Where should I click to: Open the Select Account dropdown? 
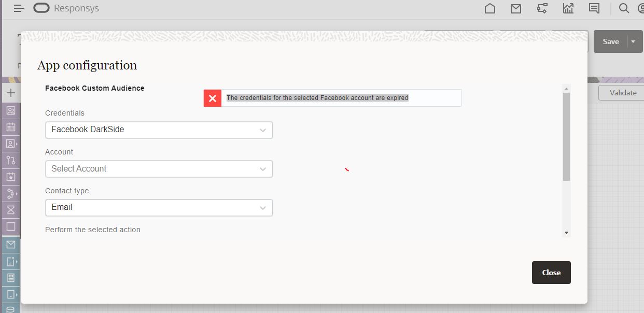point(159,169)
